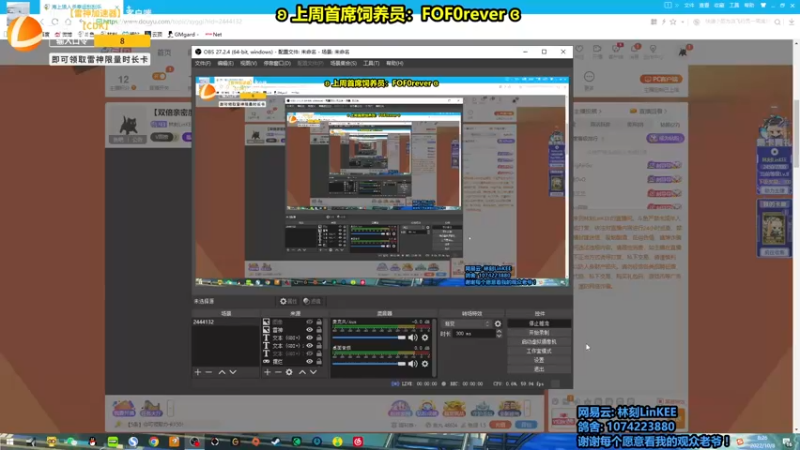Decrease transition duration with down stepper
Screen dimensions: 800x450
(x=499, y=336)
